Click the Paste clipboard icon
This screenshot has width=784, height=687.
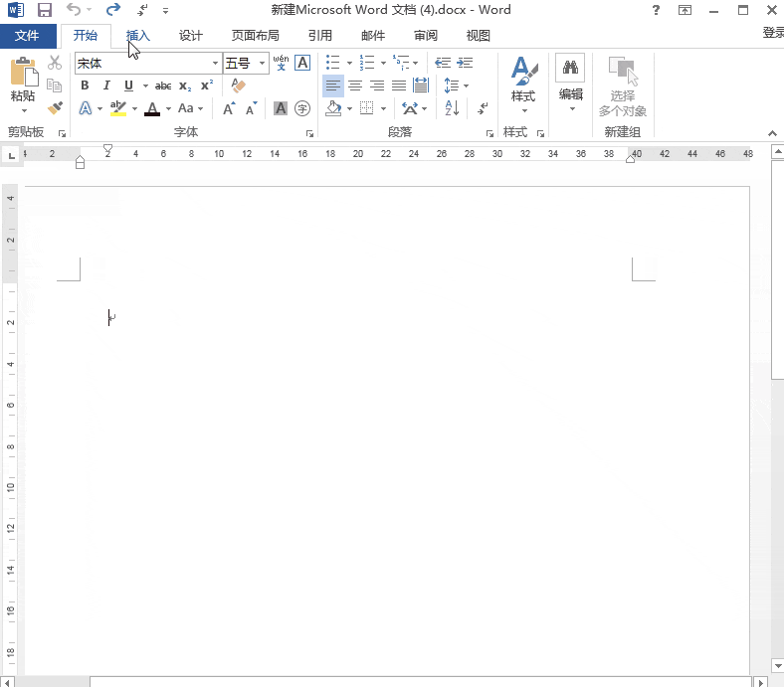coord(24,73)
